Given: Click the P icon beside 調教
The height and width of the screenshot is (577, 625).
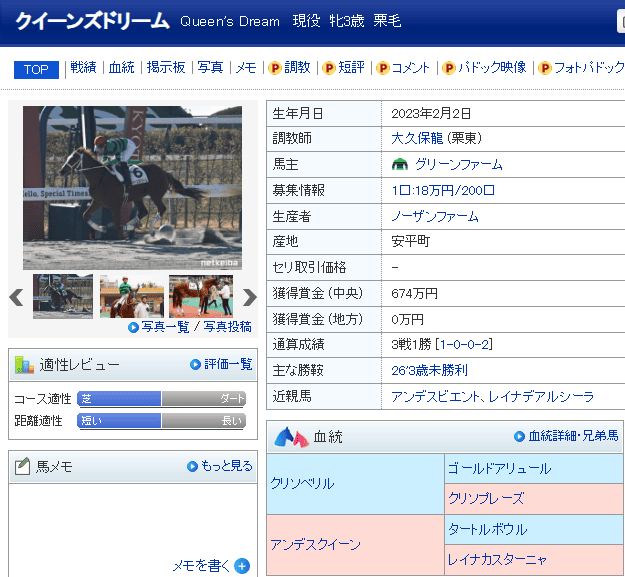Looking at the screenshot, I should coord(275,68).
